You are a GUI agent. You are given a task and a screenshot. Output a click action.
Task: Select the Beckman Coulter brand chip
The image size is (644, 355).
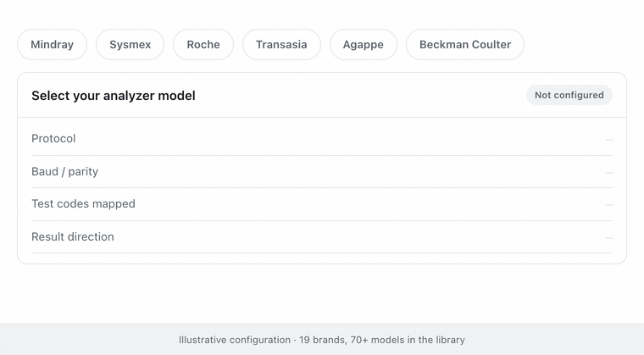pos(465,44)
